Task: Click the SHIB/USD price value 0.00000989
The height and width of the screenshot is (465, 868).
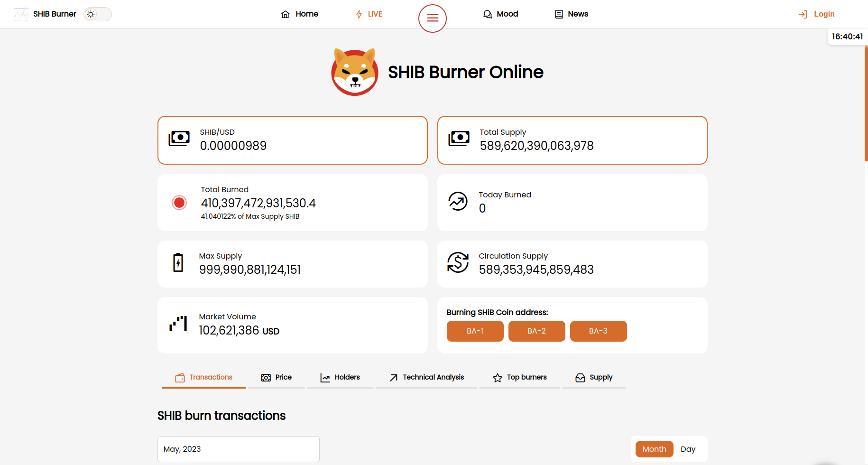Action: coord(233,146)
